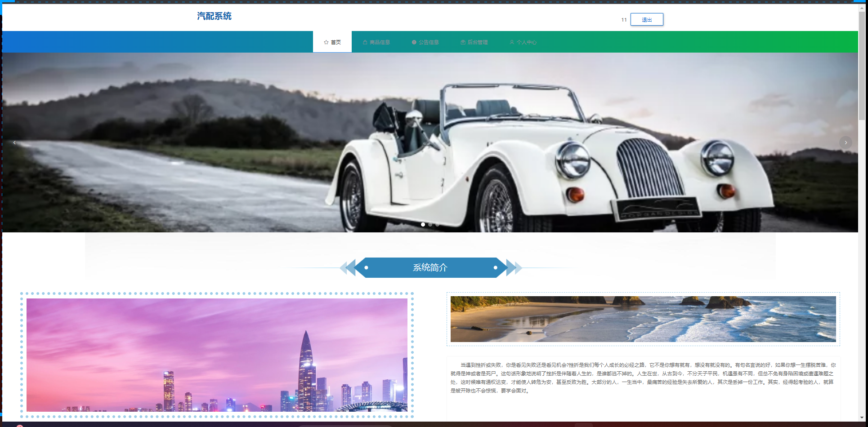Click the shopping bag icon beside 商品信息
868x427 pixels.
point(365,42)
